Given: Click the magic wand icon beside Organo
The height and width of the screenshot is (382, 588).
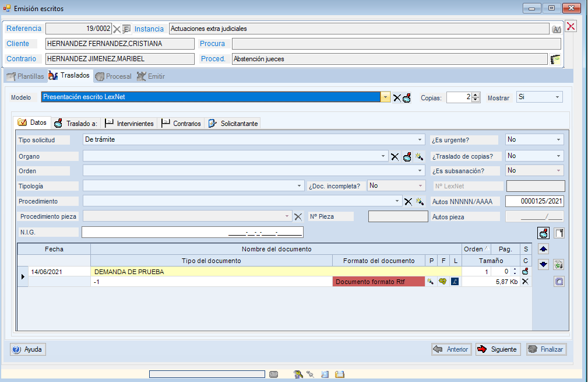Looking at the screenshot, I should [418, 156].
